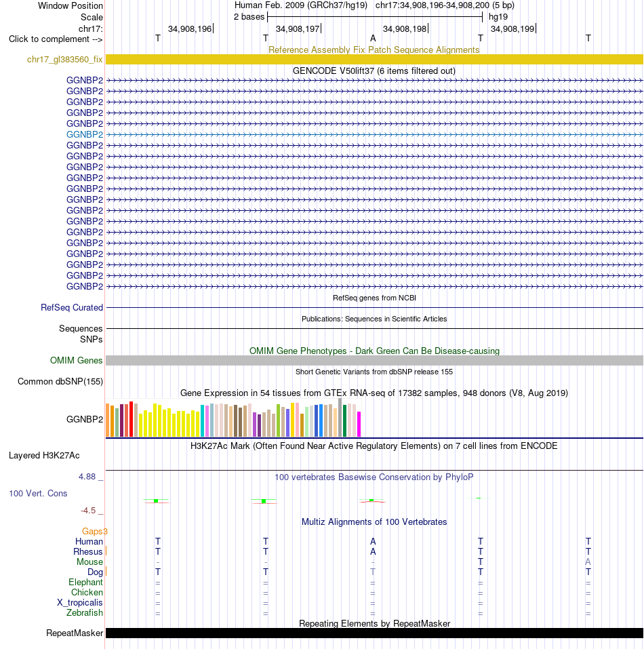This screenshot has height=649, width=644.
Task: Click the Window Position label
Action: pos(71,6)
